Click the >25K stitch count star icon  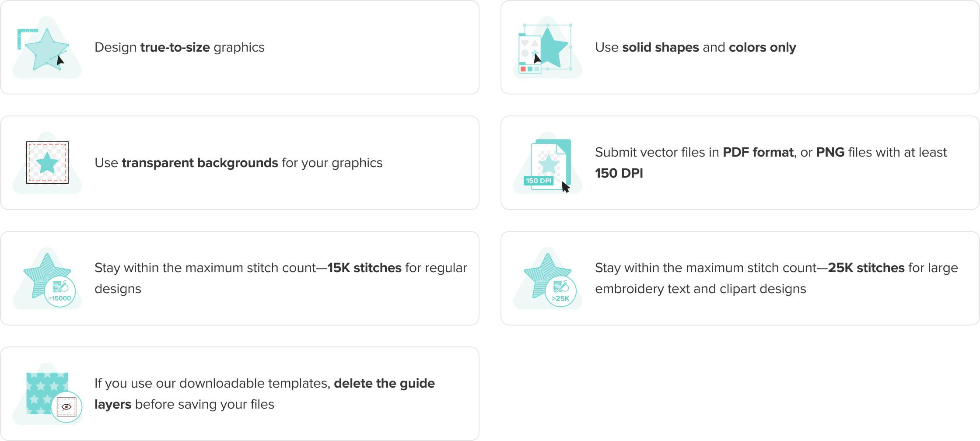click(x=547, y=278)
